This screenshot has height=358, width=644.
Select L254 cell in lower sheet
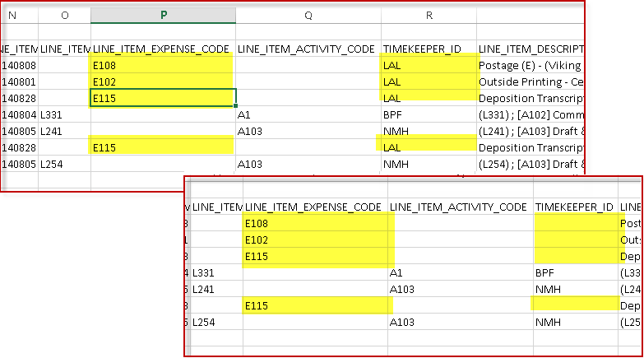[x=216, y=322]
